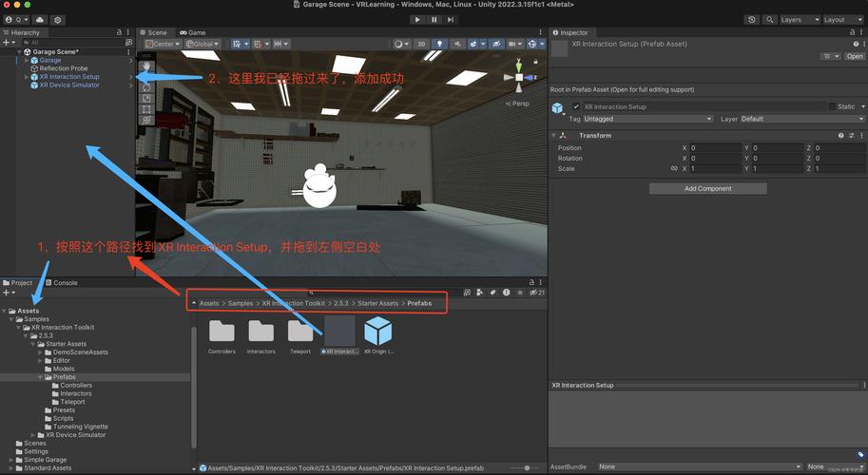Open snap increment settings icon
Screen dimensions: 868x475
coord(280,44)
